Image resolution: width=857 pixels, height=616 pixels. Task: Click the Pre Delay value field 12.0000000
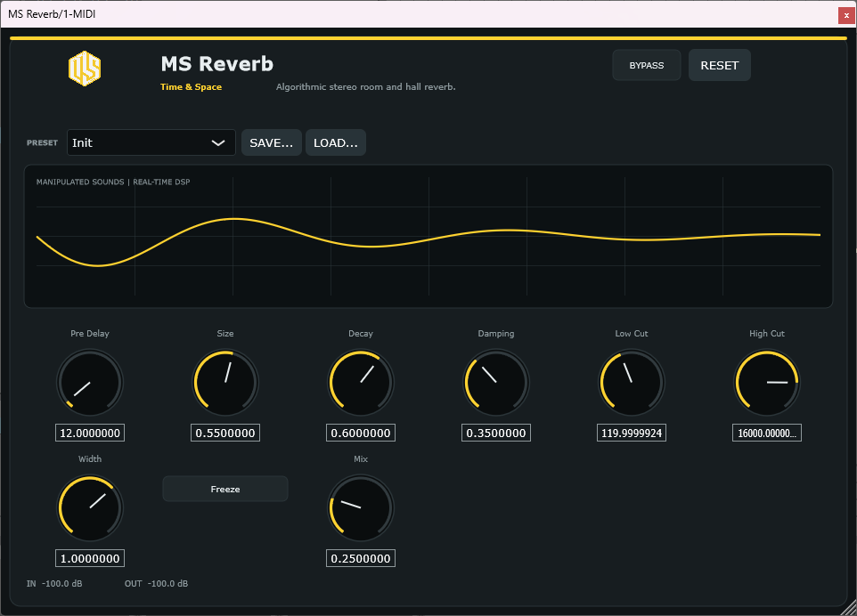pyautogui.click(x=90, y=433)
